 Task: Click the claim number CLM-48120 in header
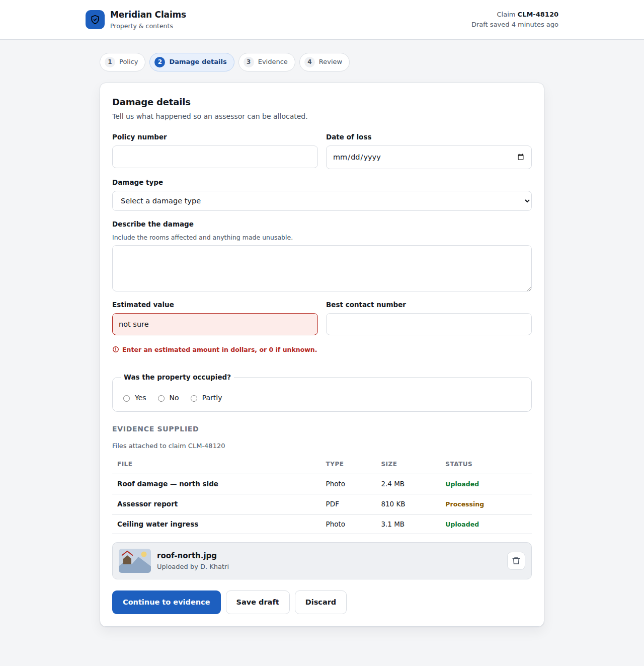(538, 14)
